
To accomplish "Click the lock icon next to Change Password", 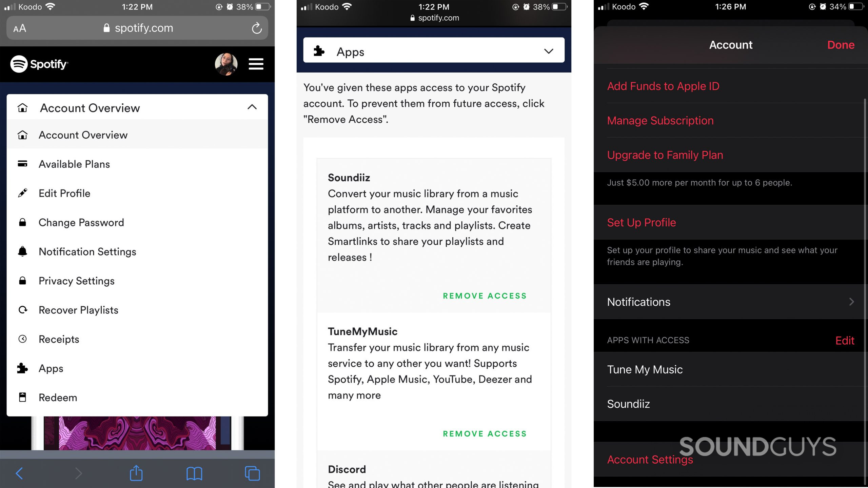I will (x=21, y=222).
